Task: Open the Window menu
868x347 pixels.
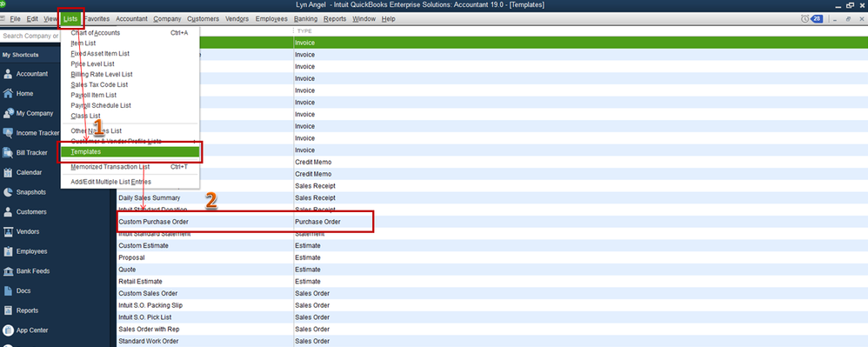Action: (364, 19)
